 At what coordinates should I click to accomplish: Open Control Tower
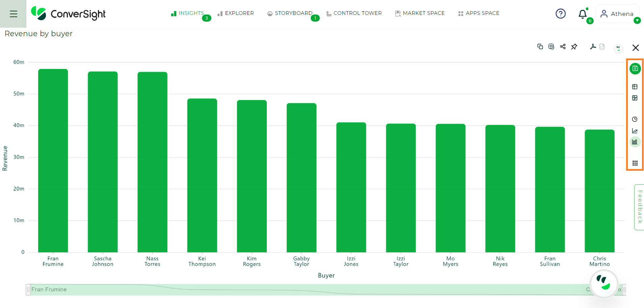[354, 13]
